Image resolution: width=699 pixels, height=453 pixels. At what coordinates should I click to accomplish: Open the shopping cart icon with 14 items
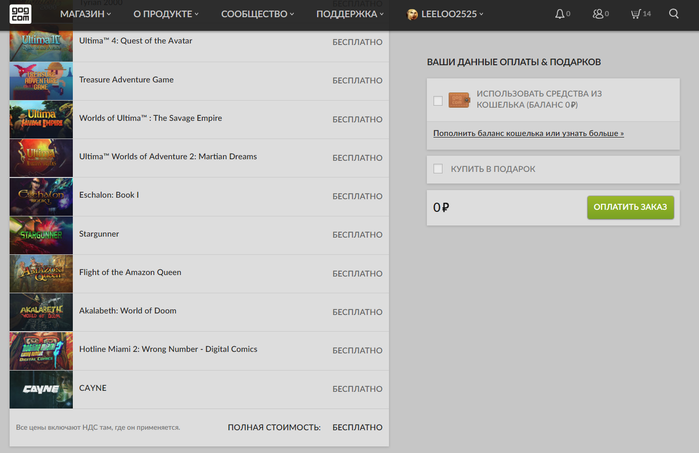click(x=636, y=14)
